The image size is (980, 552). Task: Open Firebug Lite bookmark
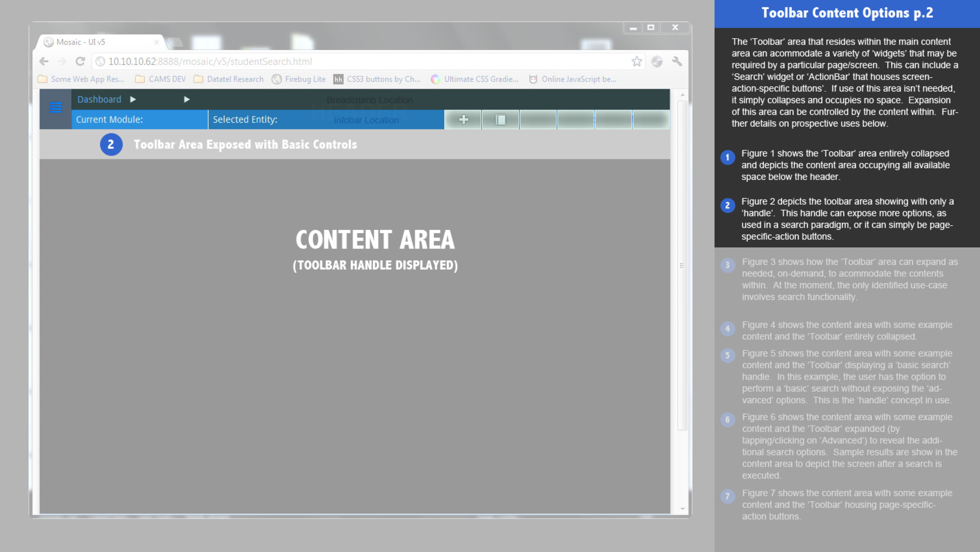tap(299, 79)
